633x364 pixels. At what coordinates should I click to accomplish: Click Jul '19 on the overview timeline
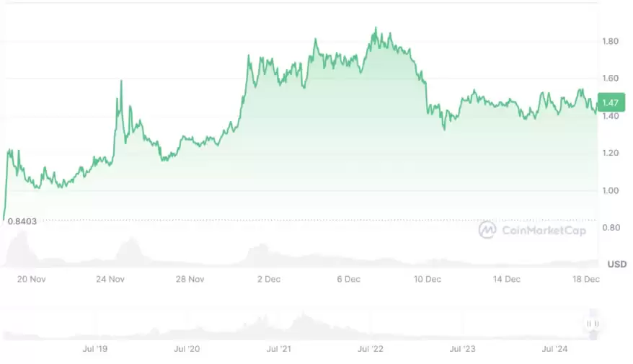95,349
